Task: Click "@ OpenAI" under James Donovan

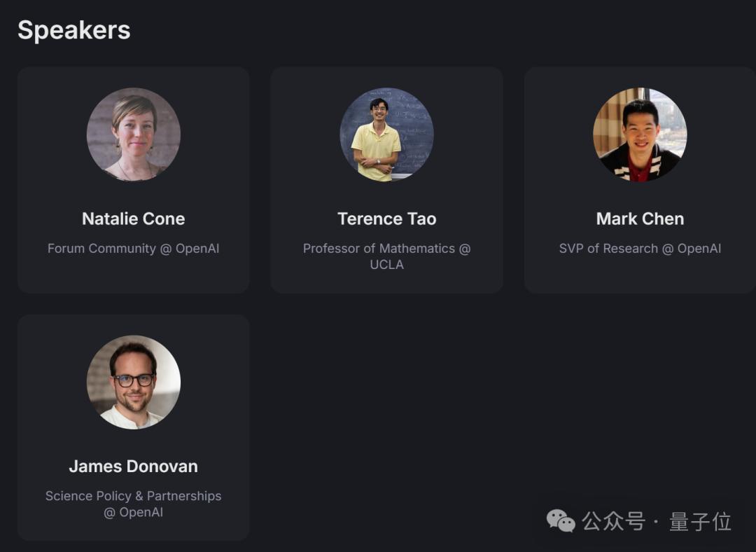Action: click(x=133, y=512)
